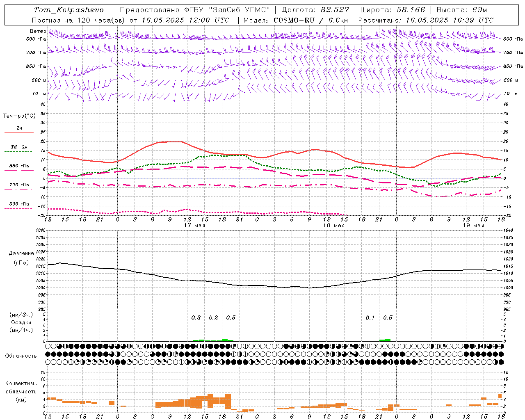Click the pressure axis title Давление
Screen dimensions: 525x420
21,253
